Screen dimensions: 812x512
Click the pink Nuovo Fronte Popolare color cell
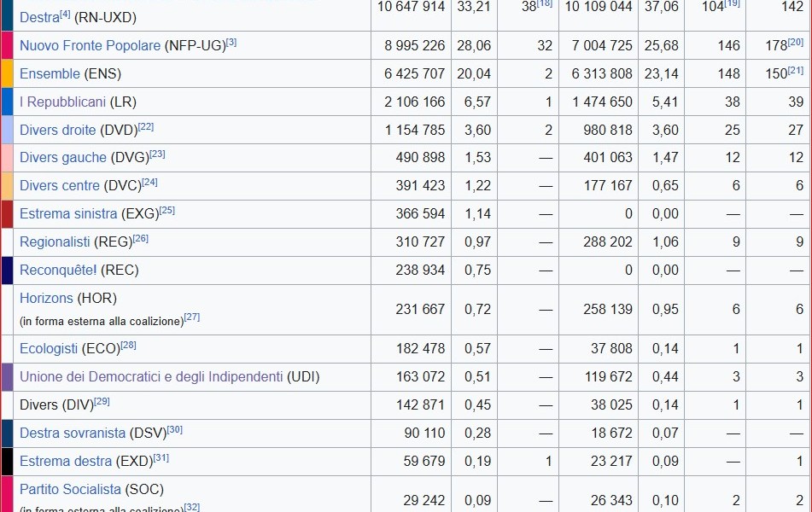[6, 46]
